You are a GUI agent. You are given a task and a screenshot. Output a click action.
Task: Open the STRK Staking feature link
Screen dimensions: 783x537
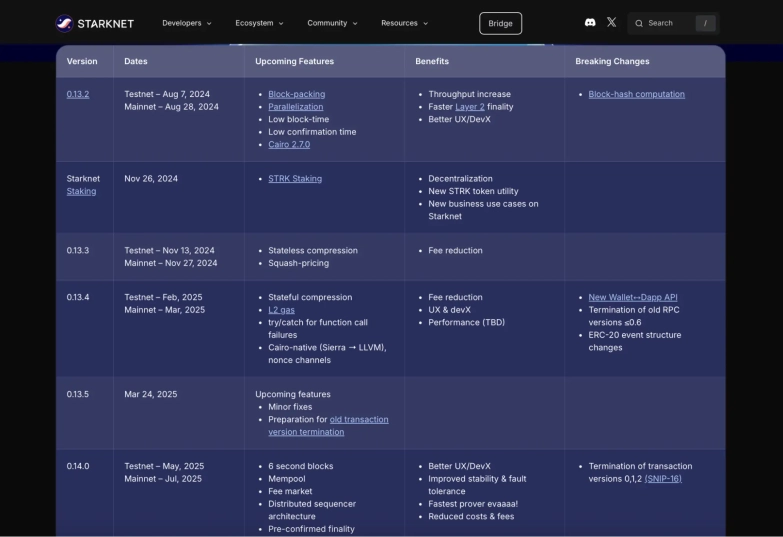tap(295, 178)
